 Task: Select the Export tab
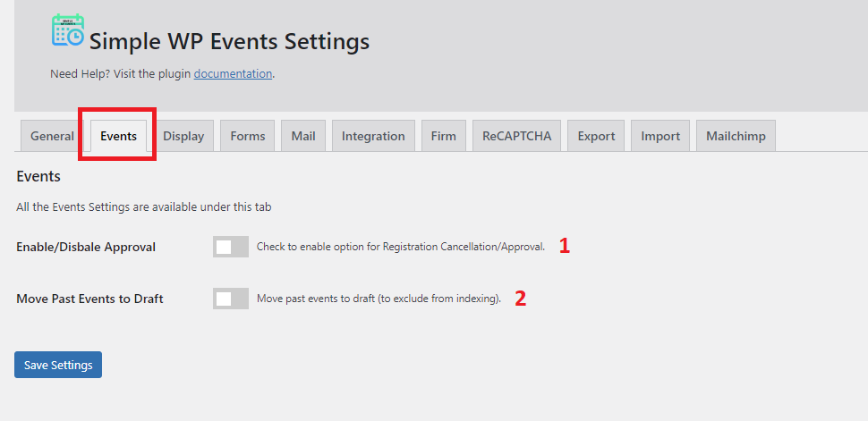[x=596, y=136]
